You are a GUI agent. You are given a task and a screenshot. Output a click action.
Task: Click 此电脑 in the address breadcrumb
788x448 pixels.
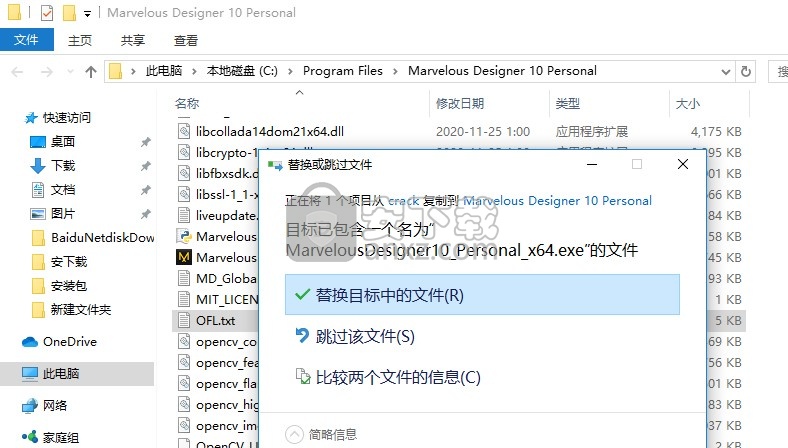(164, 71)
